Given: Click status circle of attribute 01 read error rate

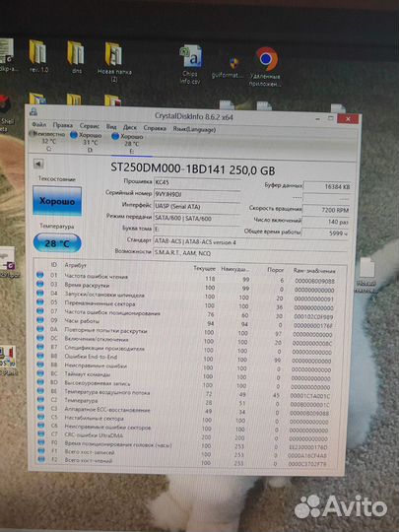Looking at the screenshot, I should click(40, 275).
